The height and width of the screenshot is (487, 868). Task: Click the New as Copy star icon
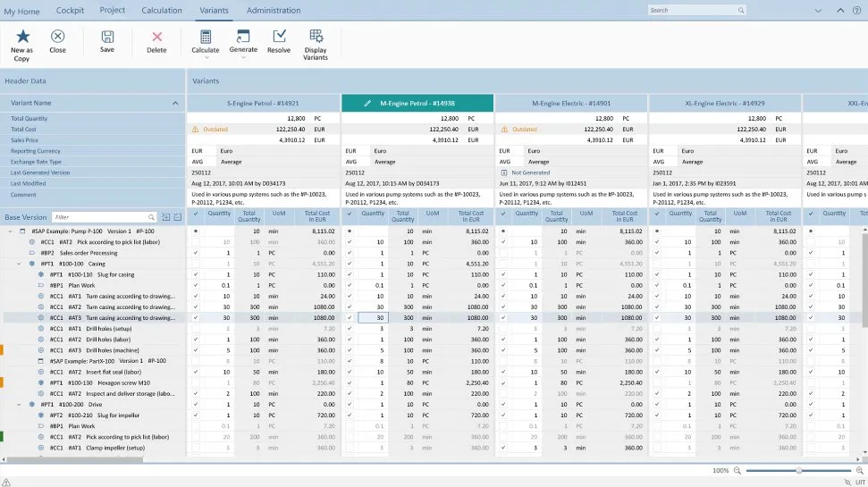[22, 37]
